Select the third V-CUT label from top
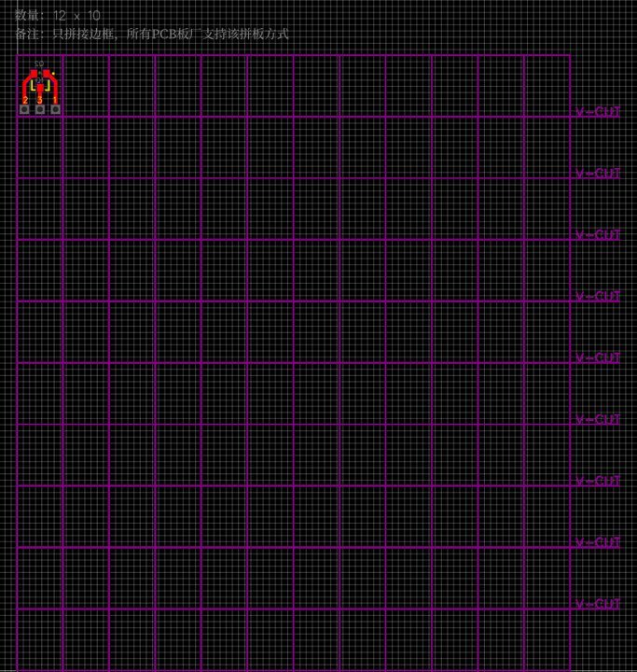This screenshot has height=672, width=637. click(598, 235)
